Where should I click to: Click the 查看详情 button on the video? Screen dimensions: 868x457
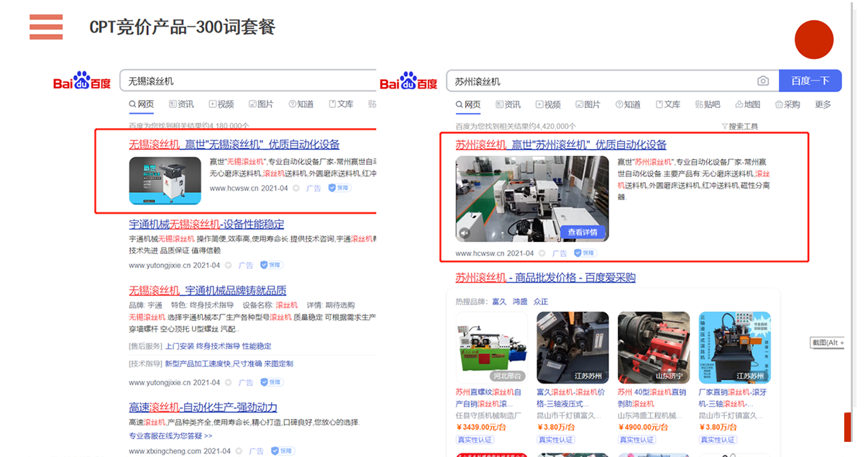[x=582, y=232]
